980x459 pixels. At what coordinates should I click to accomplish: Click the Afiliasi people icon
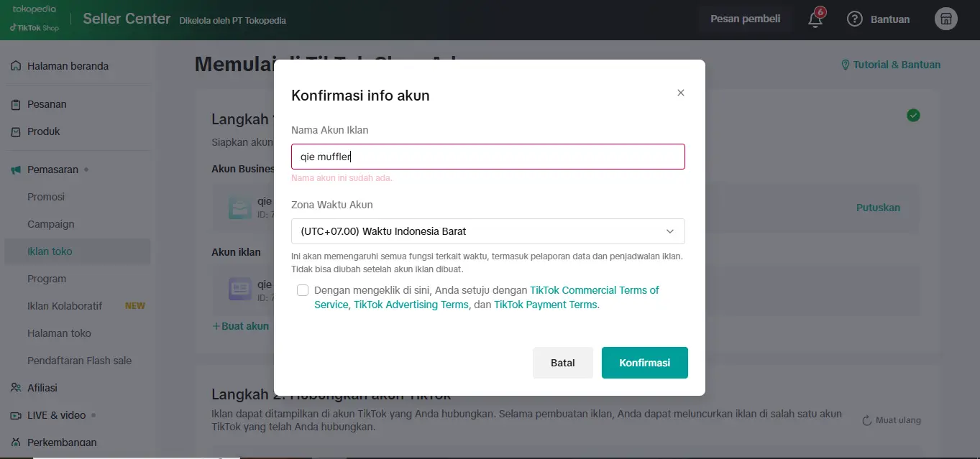pos(16,388)
